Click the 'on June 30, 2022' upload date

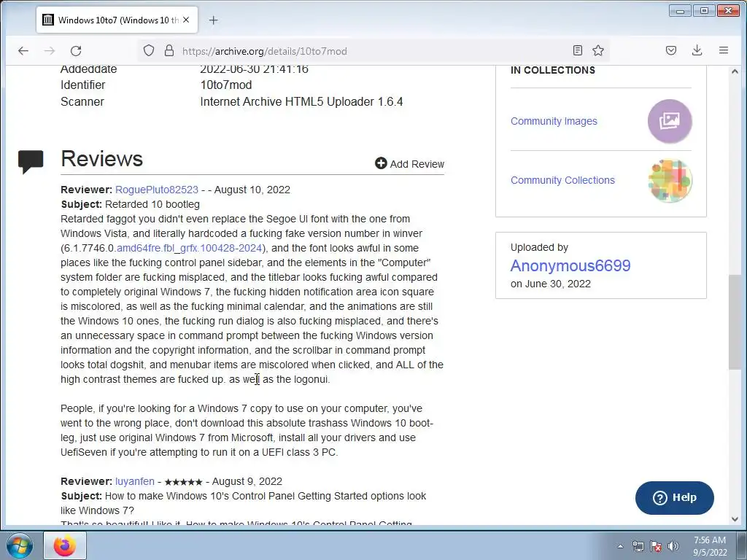[x=551, y=284]
